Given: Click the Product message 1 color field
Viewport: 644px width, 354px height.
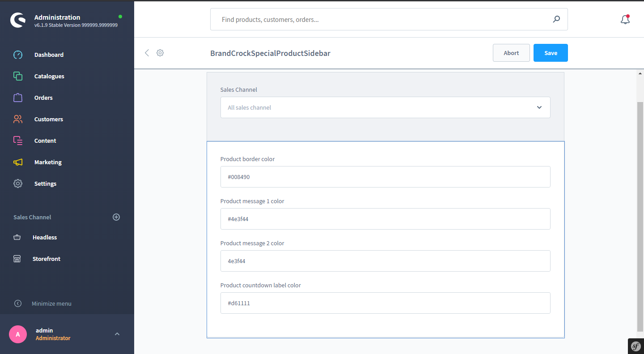Looking at the screenshot, I should click(x=385, y=219).
